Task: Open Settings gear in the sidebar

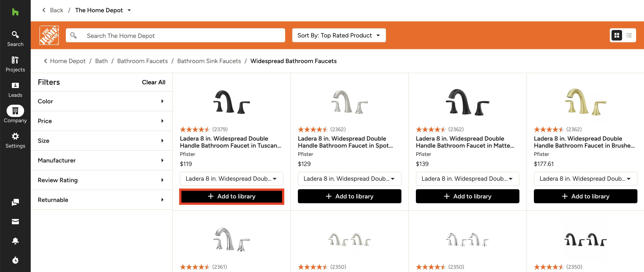Action: [x=15, y=141]
